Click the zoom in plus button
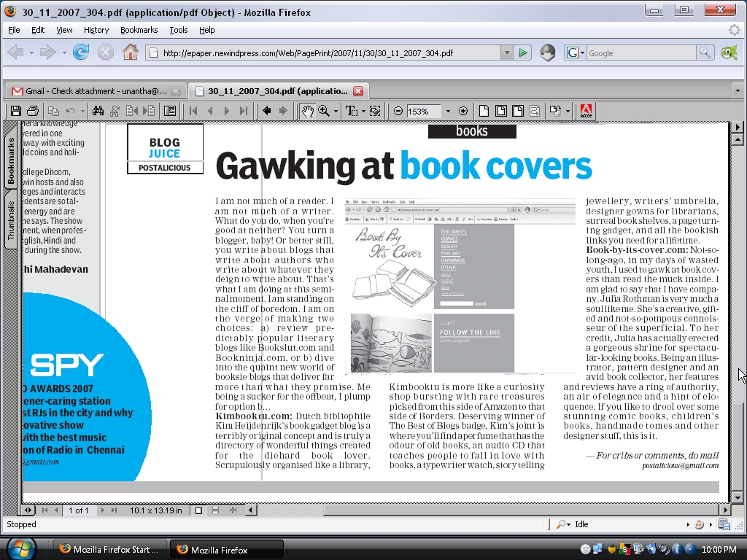The width and height of the screenshot is (747, 560). pyautogui.click(x=463, y=111)
